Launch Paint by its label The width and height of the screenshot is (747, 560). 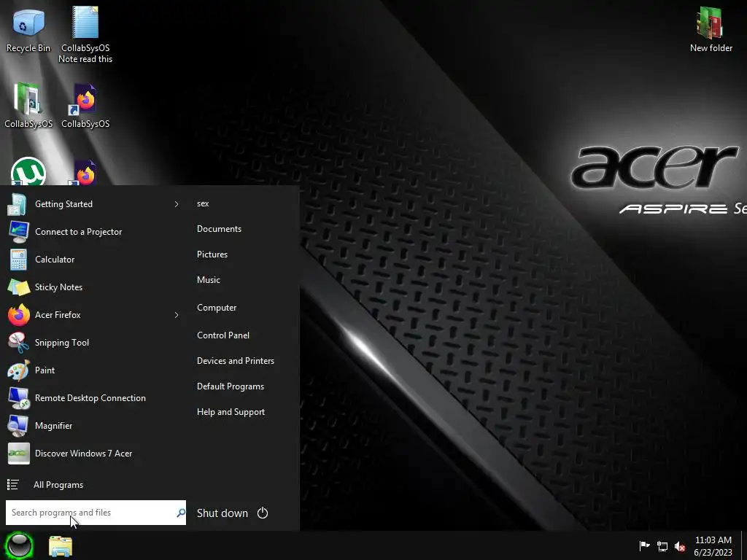click(44, 370)
